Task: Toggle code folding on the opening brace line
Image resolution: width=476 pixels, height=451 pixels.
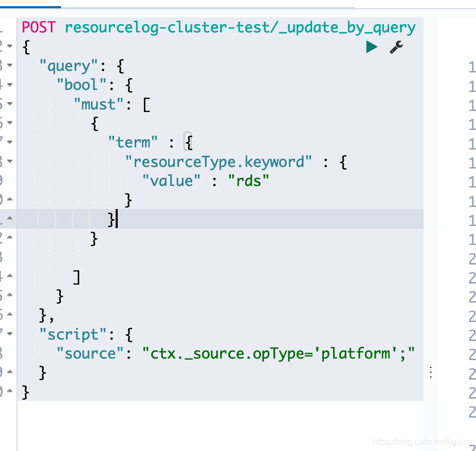Action: point(10,47)
